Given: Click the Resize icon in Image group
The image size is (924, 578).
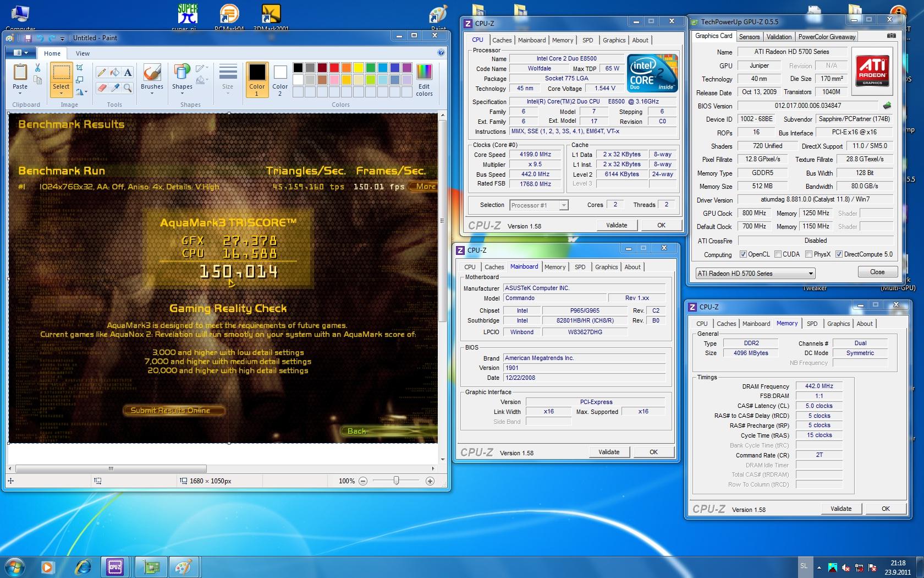Looking at the screenshot, I should (x=80, y=80).
